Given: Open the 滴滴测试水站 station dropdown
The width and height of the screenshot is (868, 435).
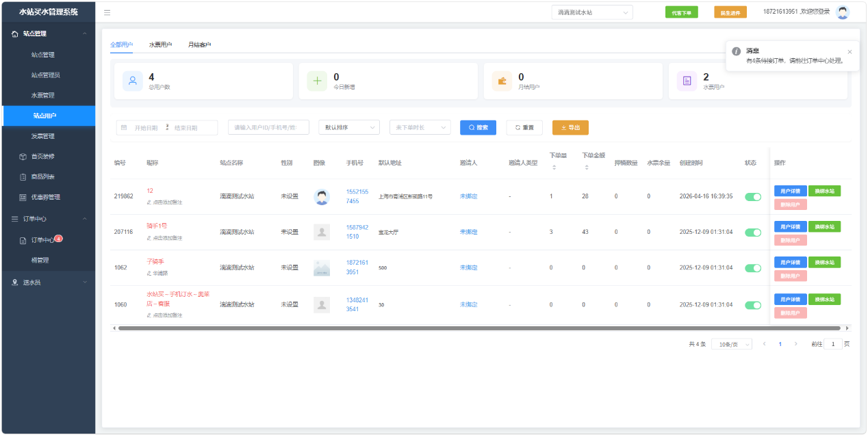Looking at the screenshot, I should pos(592,12).
